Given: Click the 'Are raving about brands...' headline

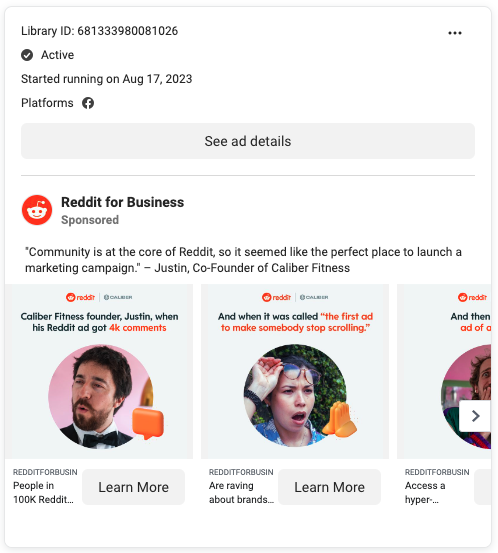Looking at the screenshot, I should click(x=241, y=493).
